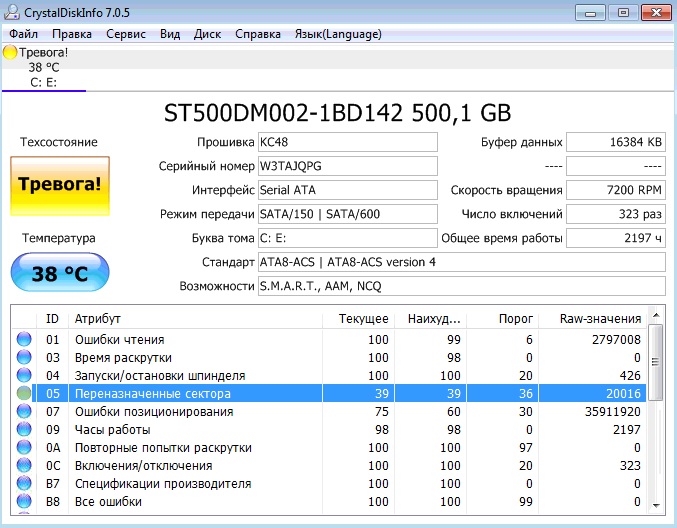
Task: Click the Температура label
Action: (59, 238)
